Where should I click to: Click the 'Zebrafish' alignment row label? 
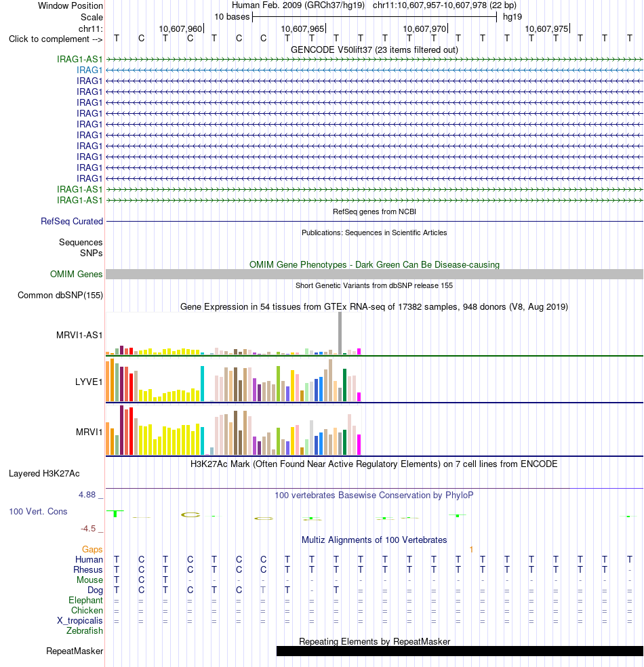85,631
